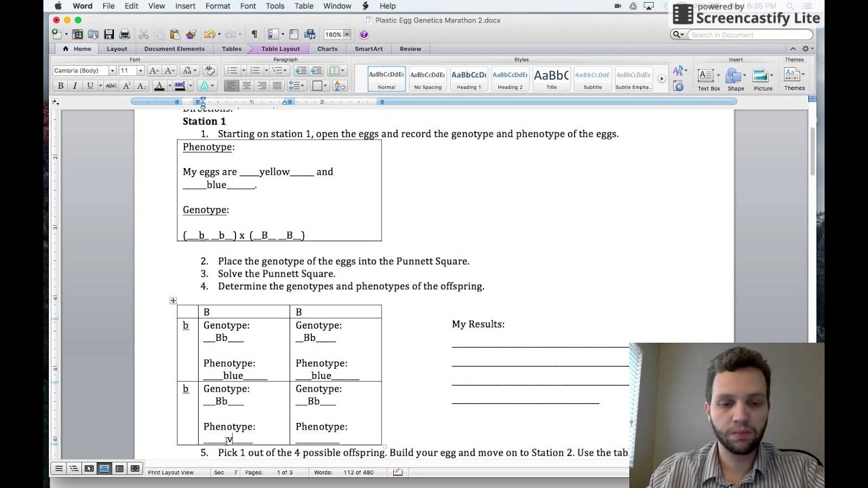
Task: Click the Cut scissors icon
Action: click(144, 34)
